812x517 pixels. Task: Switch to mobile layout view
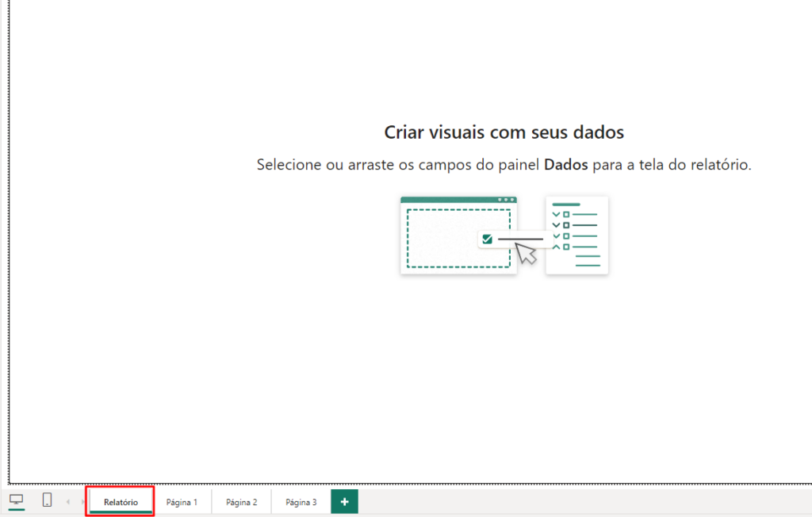point(47,500)
